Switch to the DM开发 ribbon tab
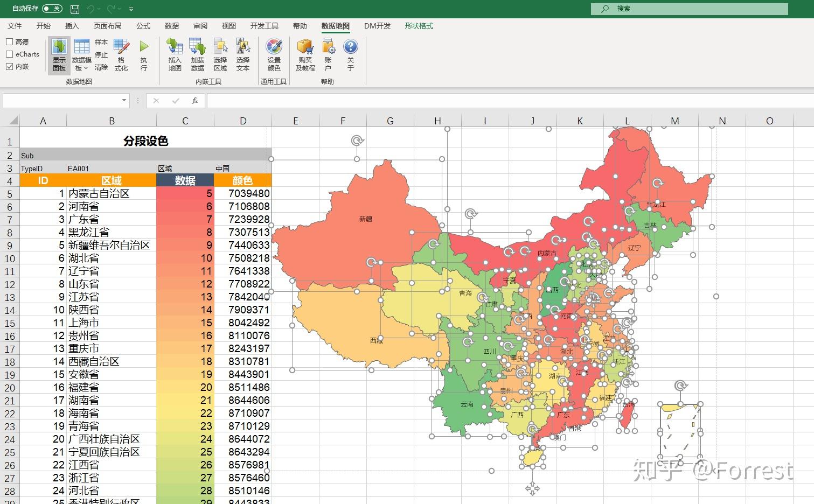Image resolution: width=814 pixels, height=504 pixels. tap(377, 25)
